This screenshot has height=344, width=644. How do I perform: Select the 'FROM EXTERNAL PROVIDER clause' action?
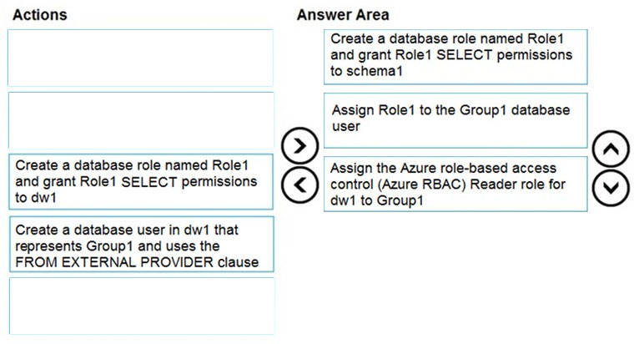141,245
